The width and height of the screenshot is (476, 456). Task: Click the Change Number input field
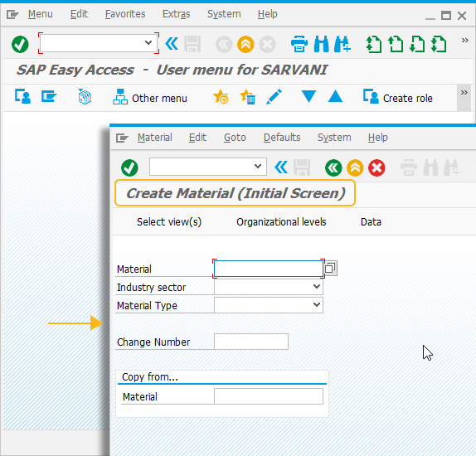pos(251,342)
